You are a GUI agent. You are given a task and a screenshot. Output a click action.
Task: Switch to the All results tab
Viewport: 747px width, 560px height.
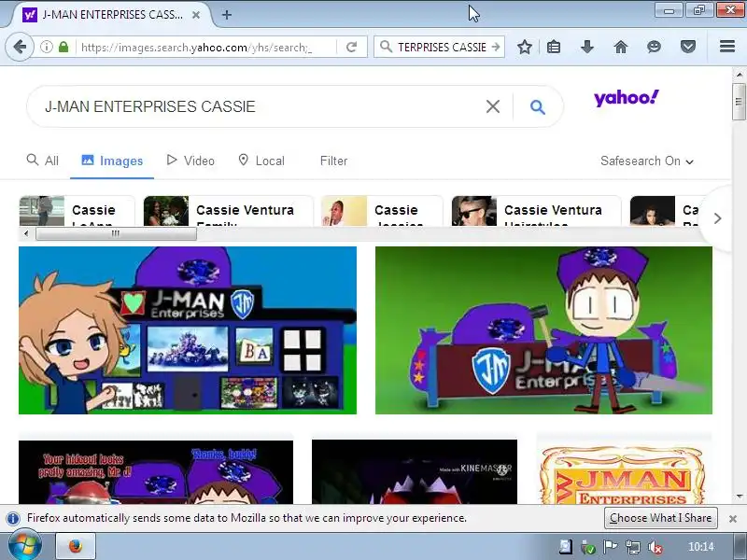[x=42, y=161]
